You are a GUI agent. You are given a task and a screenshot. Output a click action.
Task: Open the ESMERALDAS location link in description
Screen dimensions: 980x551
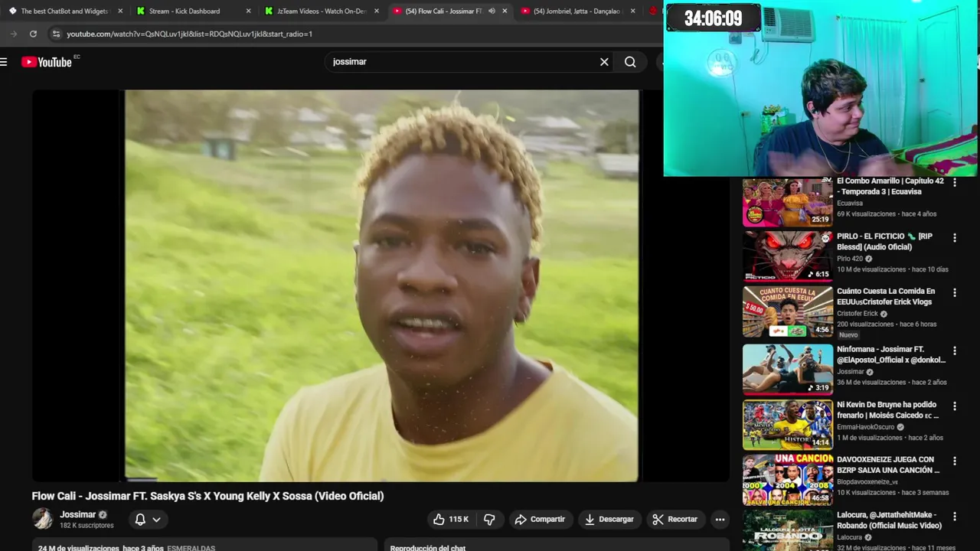tap(191, 548)
